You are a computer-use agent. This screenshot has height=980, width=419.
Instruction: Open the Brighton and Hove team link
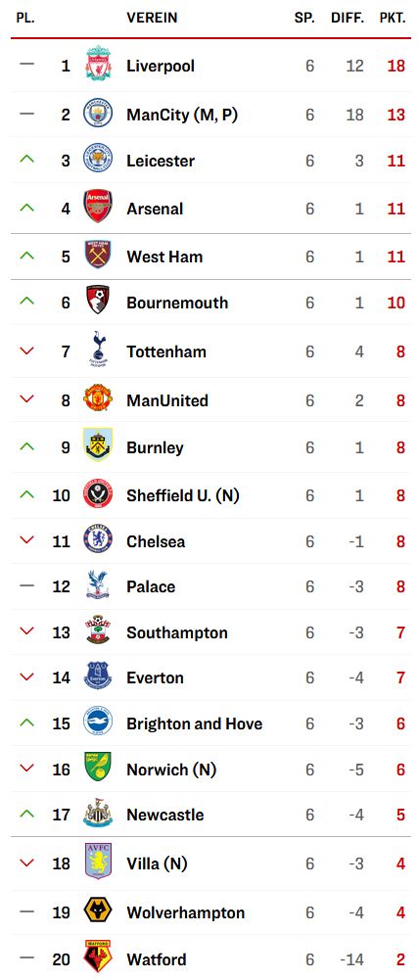[195, 723]
